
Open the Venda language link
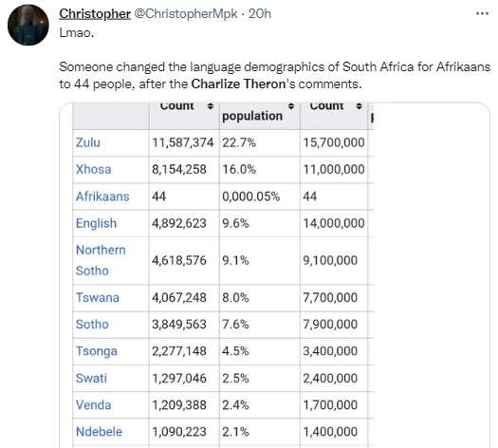(93, 405)
